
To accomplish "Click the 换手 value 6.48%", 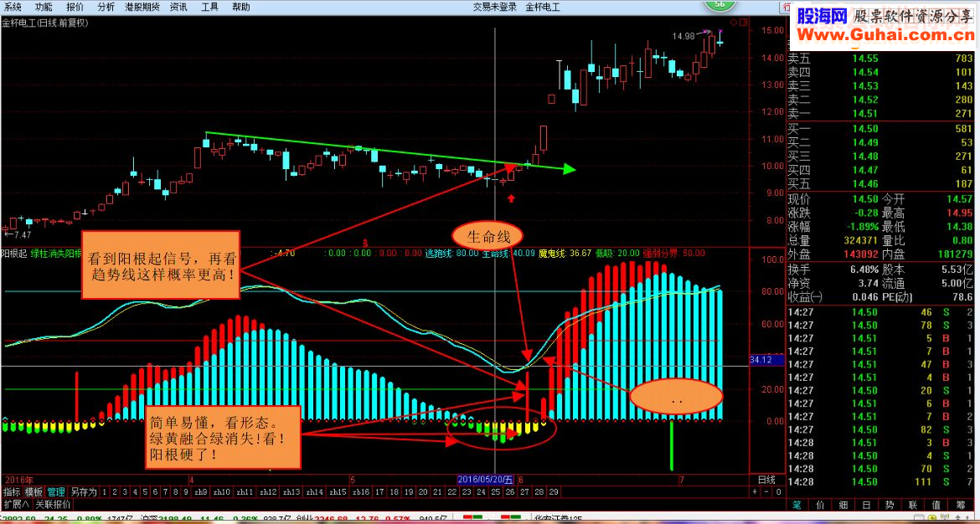I will tap(863, 270).
